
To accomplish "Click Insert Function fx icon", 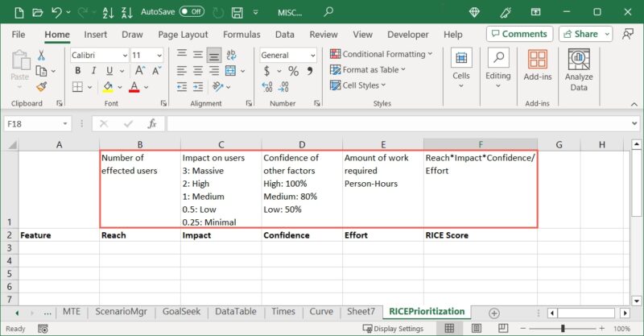I will [152, 123].
